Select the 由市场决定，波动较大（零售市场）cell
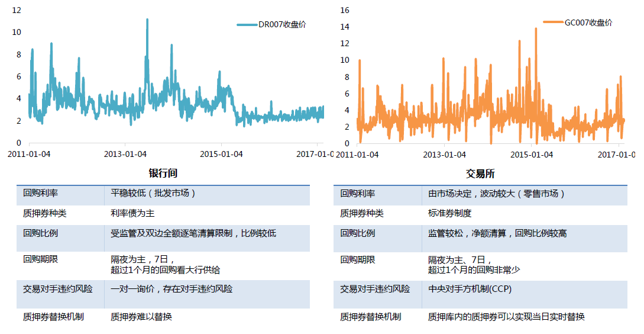Image resolution: width=644 pixels, height=334 pixels. point(497,194)
